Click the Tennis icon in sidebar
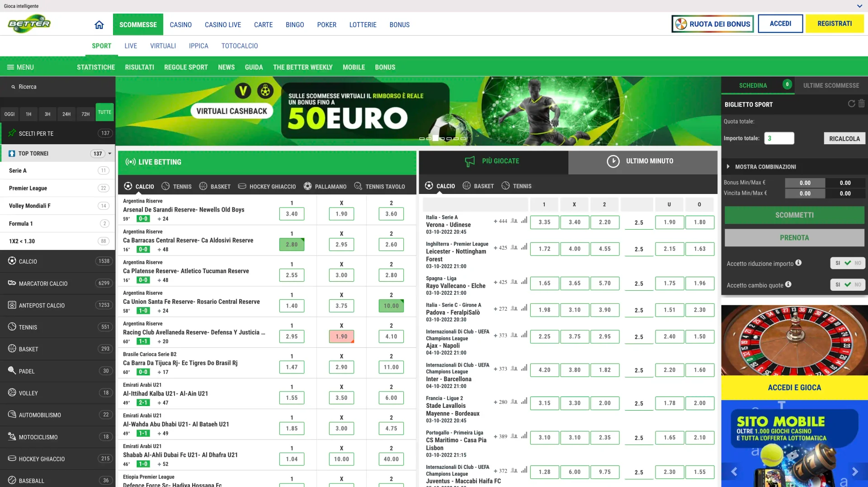Image resolution: width=868 pixels, height=487 pixels. [12, 327]
